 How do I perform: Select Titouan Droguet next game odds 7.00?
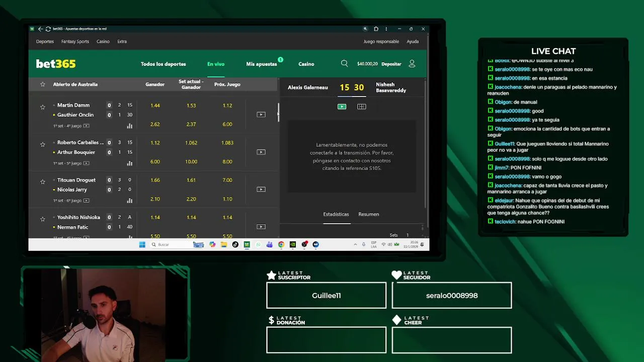point(227,180)
